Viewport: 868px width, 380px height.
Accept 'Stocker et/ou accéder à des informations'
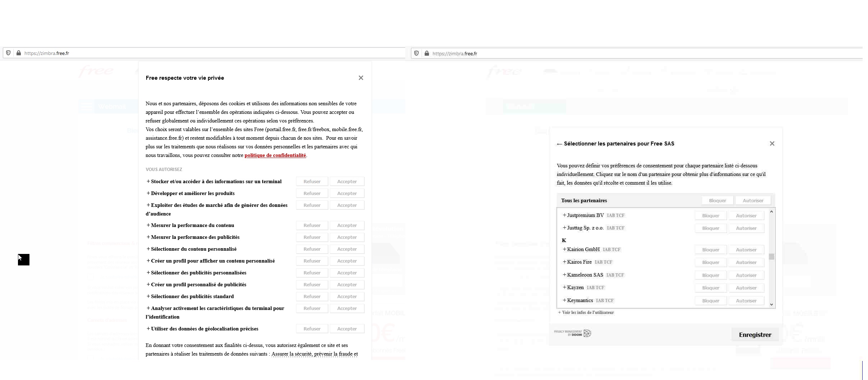347,181
